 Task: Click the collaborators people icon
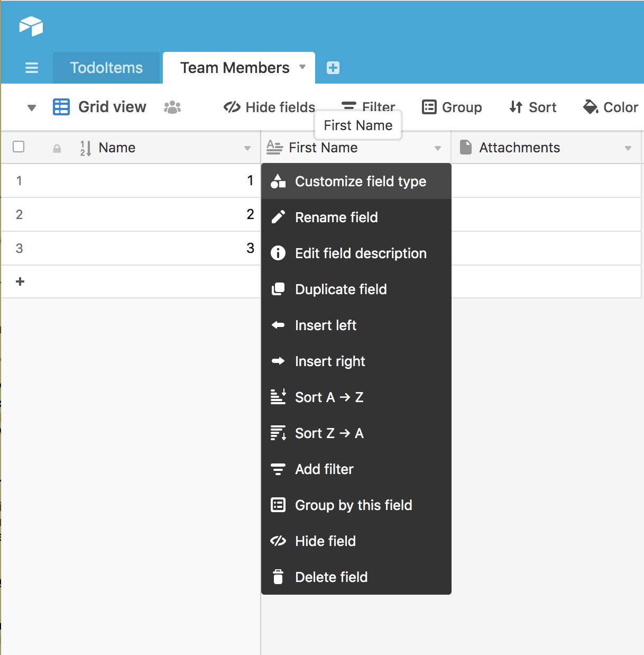tap(172, 107)
